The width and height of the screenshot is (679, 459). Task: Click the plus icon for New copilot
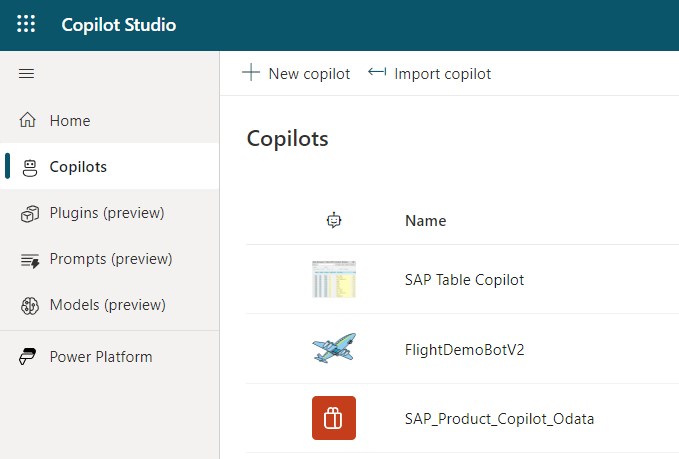tap(251, 73)
